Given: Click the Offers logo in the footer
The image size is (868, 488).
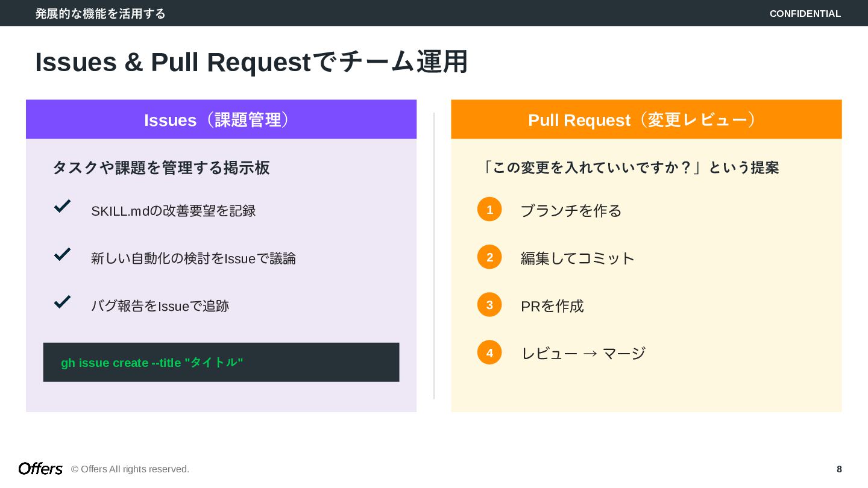Looking at the screenshot, I should point(40,469).
